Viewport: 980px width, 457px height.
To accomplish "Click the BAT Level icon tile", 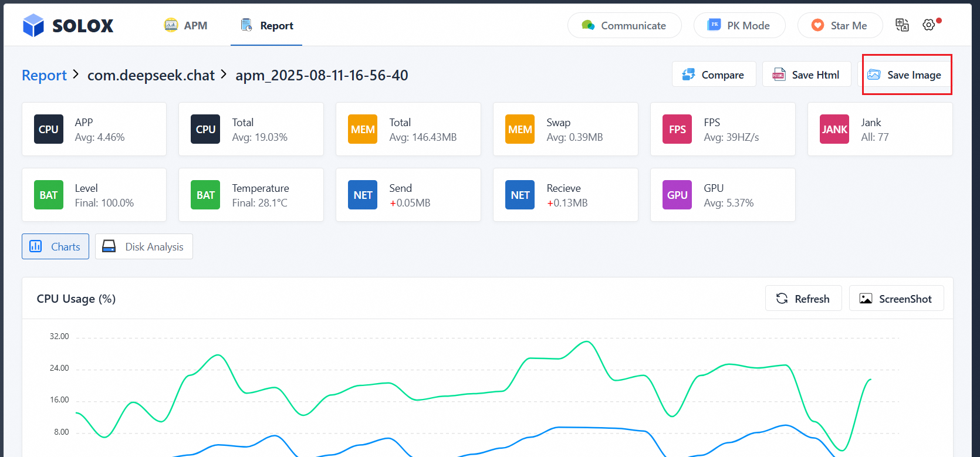I will [49, 195].
